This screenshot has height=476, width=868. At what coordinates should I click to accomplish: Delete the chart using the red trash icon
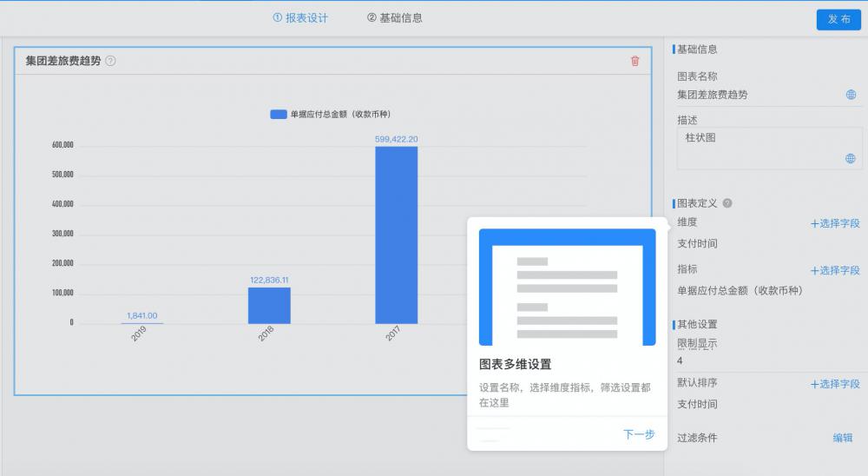click(x=635, y=61)
